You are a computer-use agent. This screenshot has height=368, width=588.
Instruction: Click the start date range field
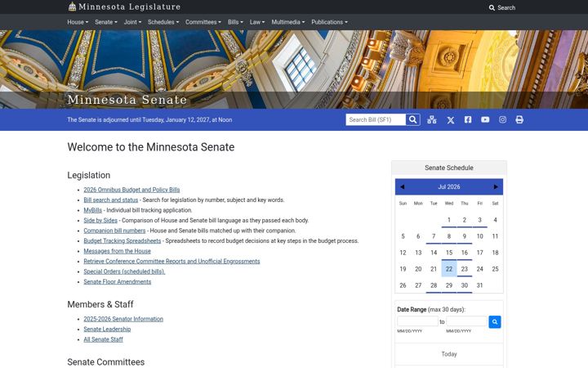pos(417,321)
